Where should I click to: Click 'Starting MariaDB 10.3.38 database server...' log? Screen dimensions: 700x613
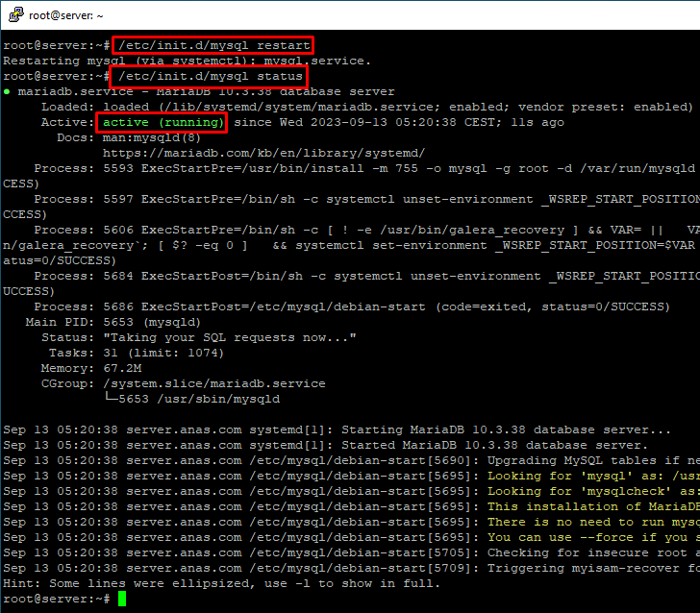click(506, 429)
